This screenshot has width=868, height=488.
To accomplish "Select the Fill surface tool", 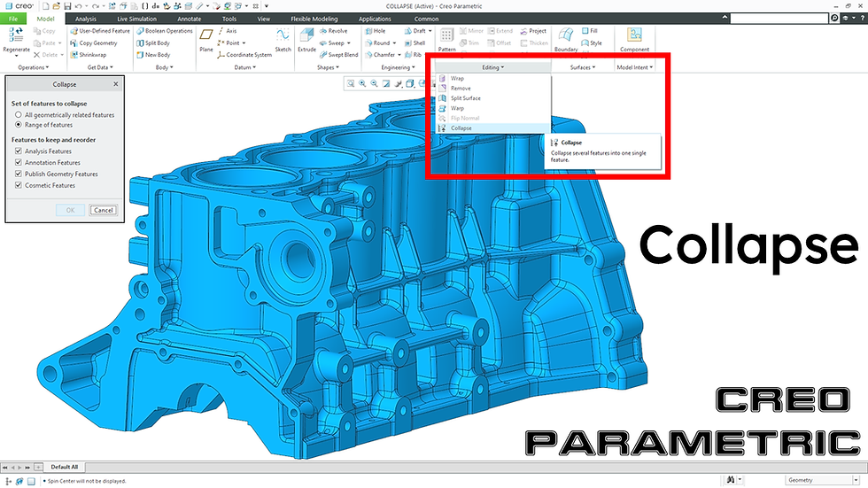I will pos(590,31).
